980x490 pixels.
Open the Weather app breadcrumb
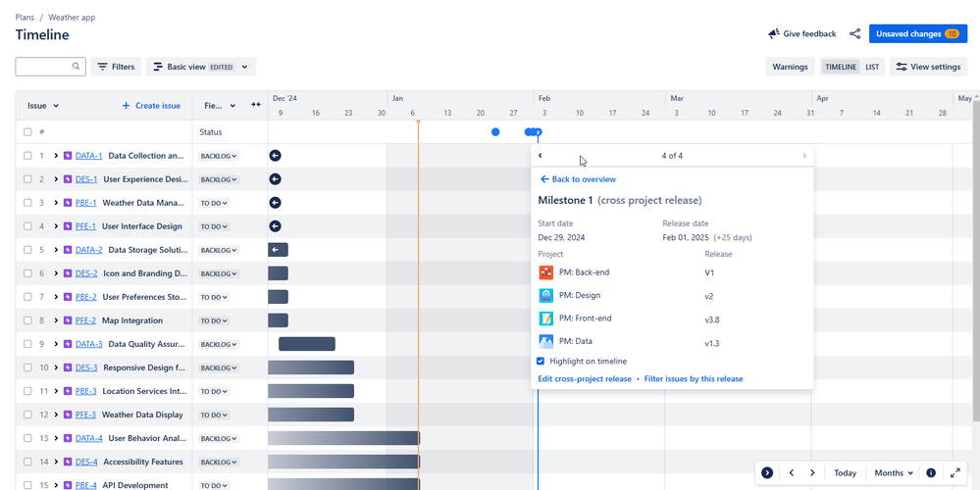pos(72,18)
